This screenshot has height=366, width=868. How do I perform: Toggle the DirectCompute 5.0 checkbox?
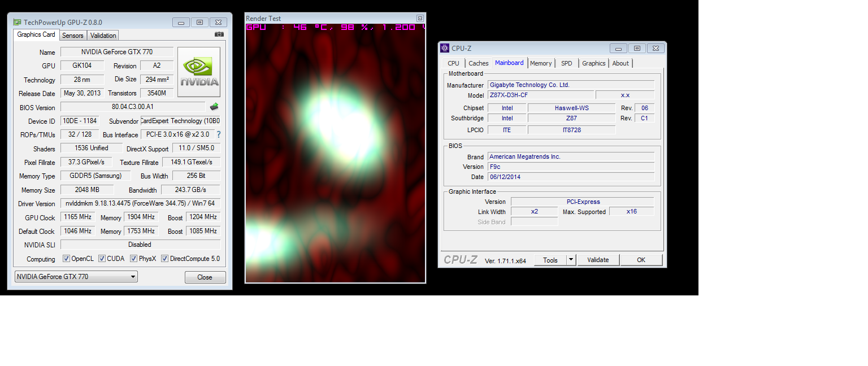[x=164, y=259]
